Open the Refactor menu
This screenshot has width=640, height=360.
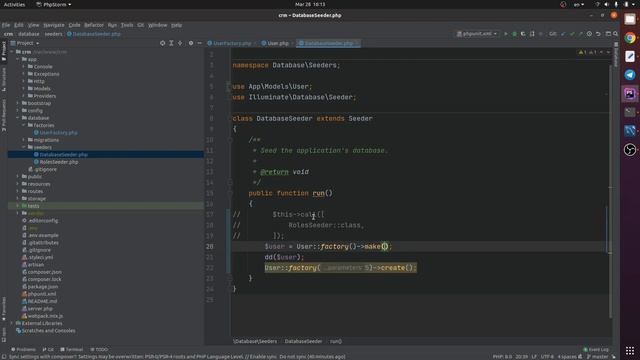pos(94,25)
